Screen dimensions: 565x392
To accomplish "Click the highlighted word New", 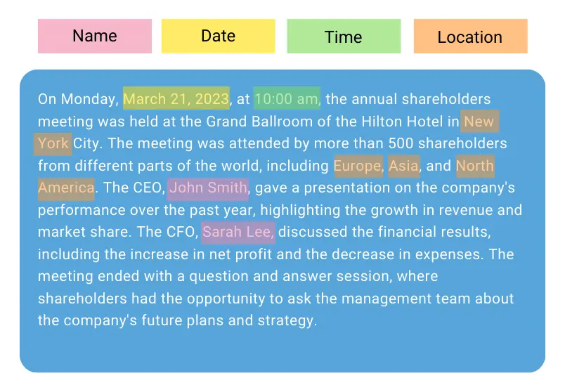I will (x=479, y=122).
